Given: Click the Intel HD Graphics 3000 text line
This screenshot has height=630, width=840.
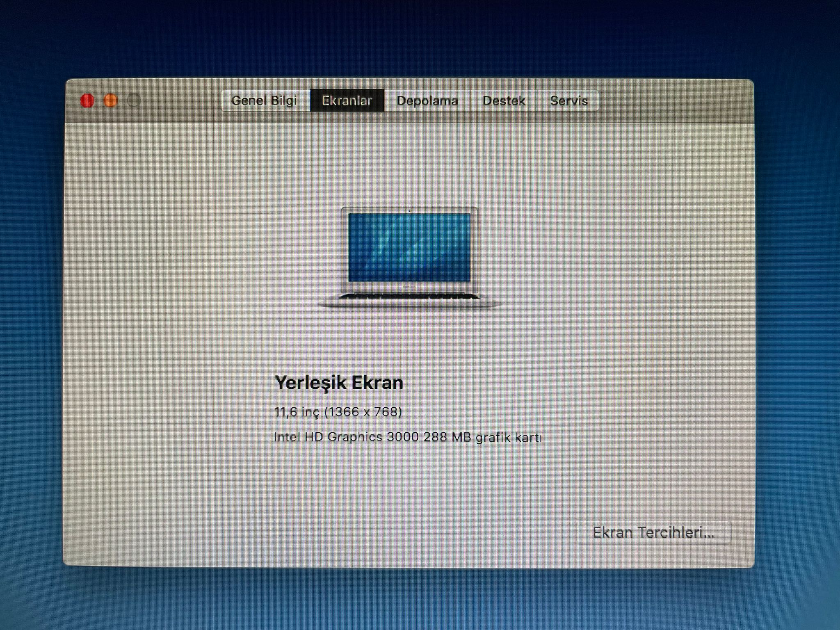Looking at the screenshot, I should [x=408, y=437].
